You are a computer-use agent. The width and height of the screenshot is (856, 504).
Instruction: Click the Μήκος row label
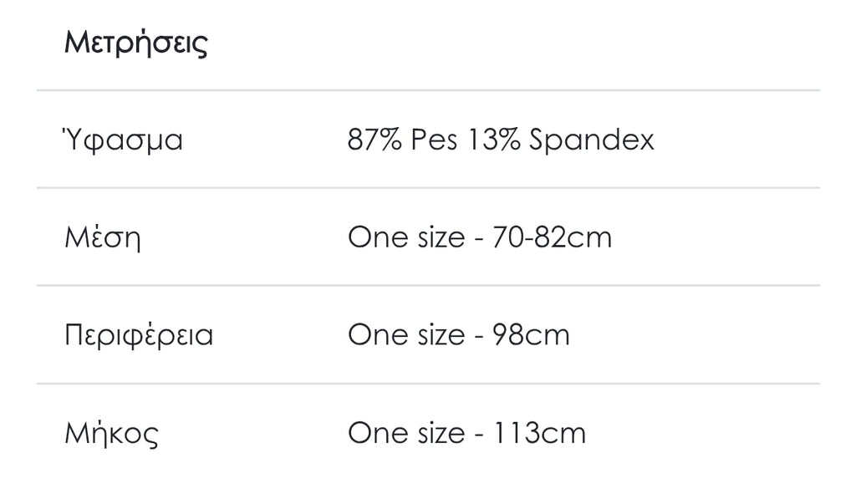click(111, 434)
